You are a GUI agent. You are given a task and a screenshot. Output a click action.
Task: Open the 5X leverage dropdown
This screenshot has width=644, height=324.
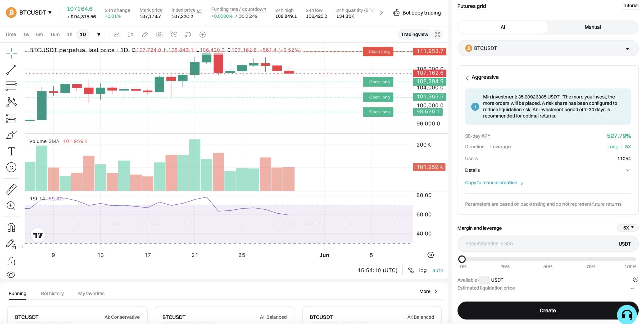tap(628, 228)
